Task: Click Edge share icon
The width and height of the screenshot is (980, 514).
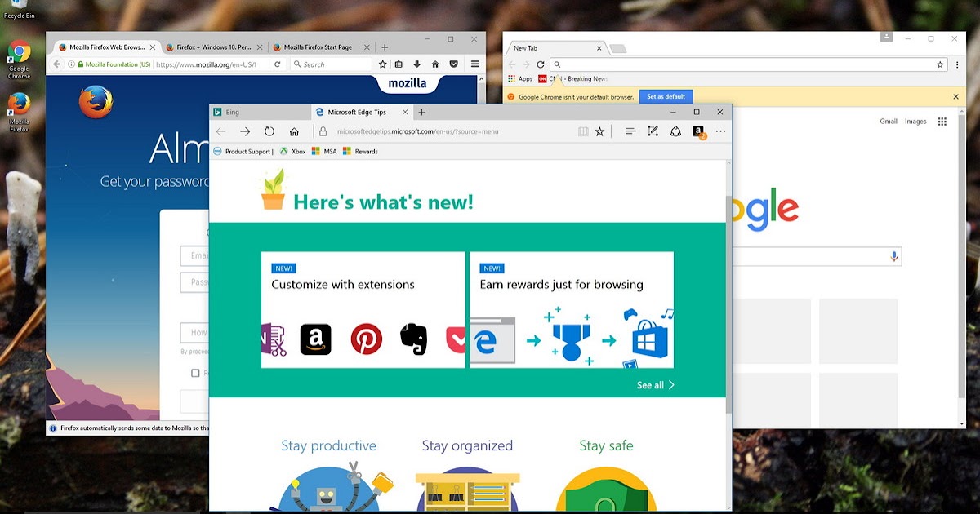Action: point(675,131)
